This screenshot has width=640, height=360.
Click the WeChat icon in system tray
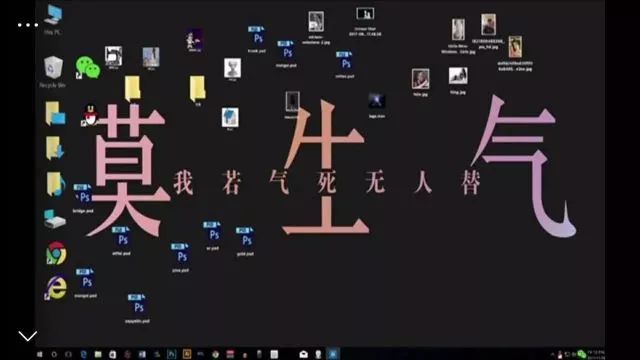pyautogui.click(x=581, y=354)
